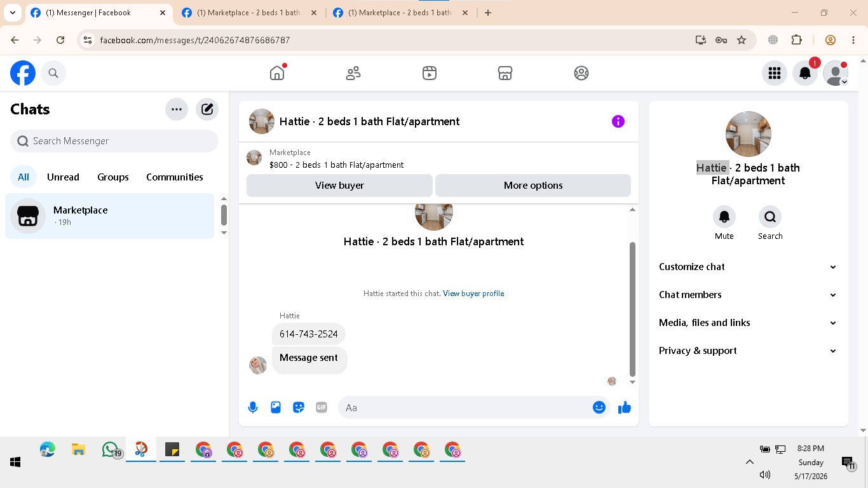Screen dimensions: 868x488
Task: Click the View buyer button
Action: tap(339, 186)
